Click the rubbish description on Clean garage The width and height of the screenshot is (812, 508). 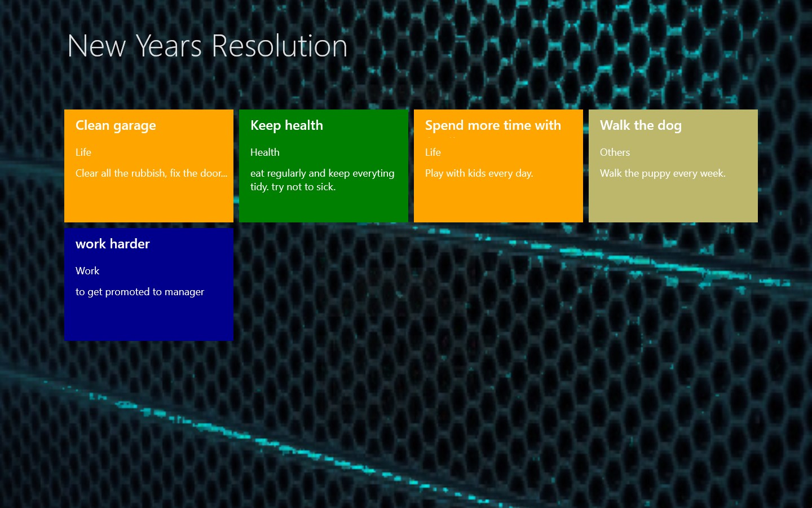pos(151,173)
